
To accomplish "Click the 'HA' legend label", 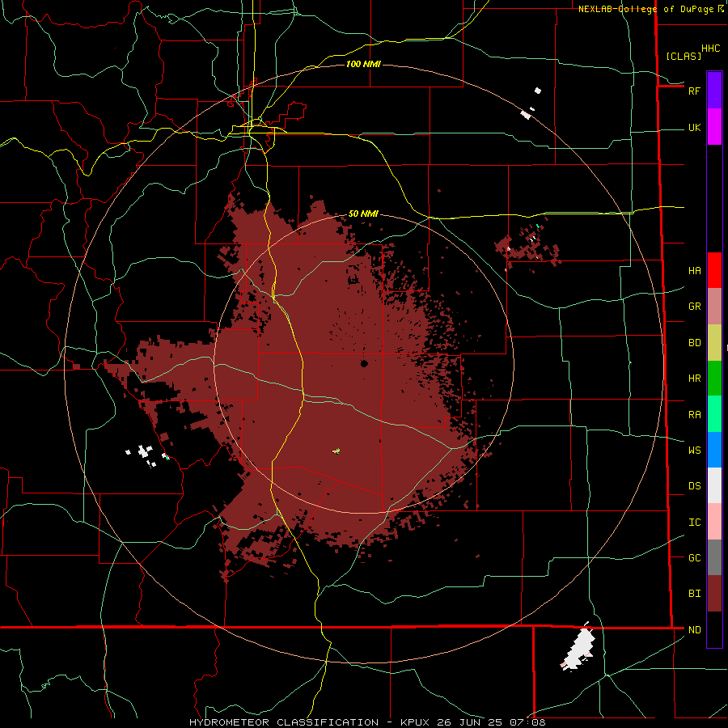I will 694,271.
